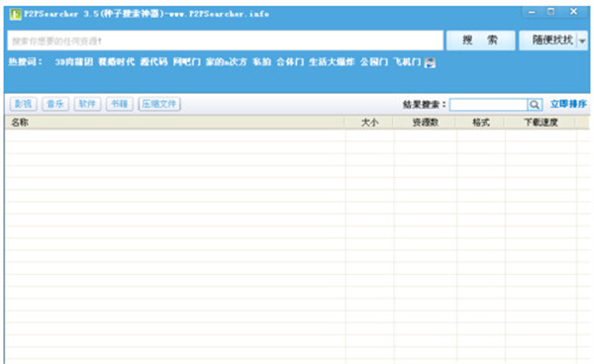
Task: Filter results by 软件
Action: click(87, 104)
